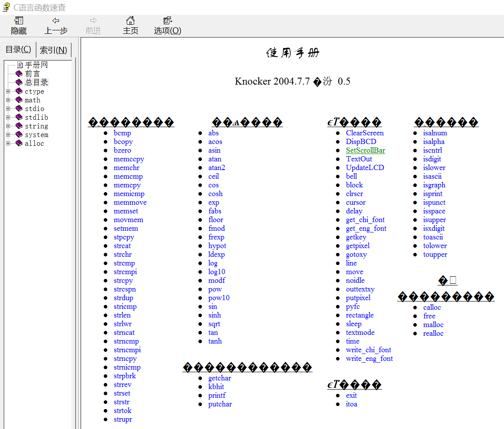Open the free function link
This screenshot has width=504, height=429.
[429, 316]
